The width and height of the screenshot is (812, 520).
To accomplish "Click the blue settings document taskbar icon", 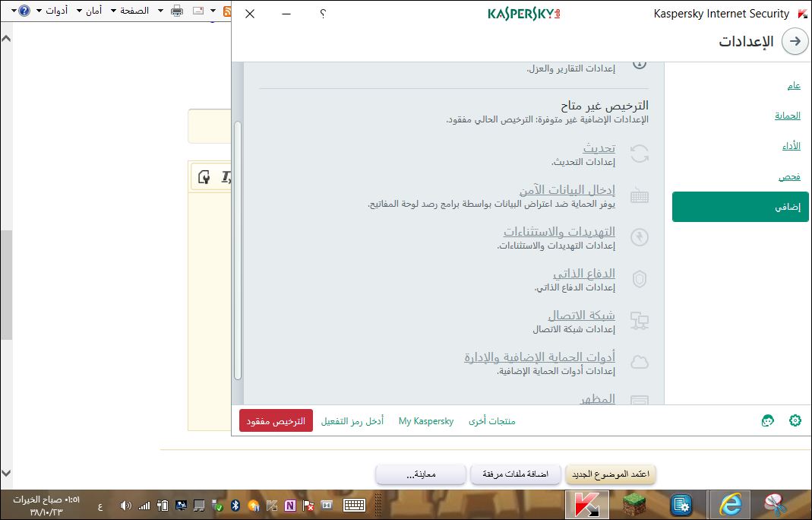I will pyautogui.click(x=681, y=505).
